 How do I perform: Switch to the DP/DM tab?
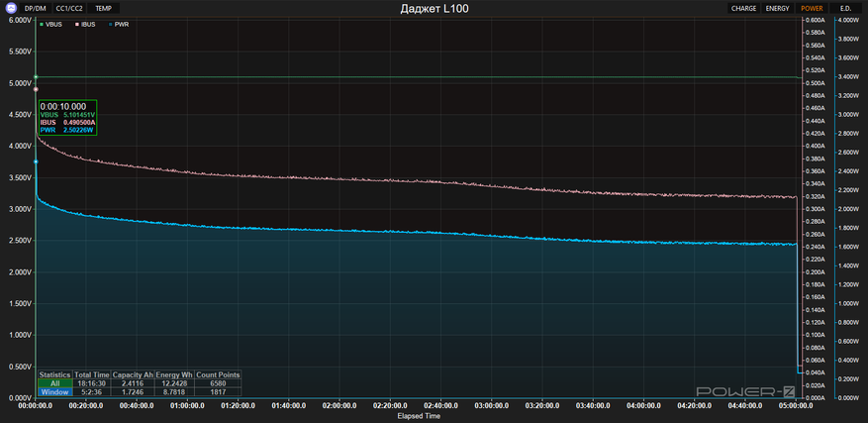pos(35,8)
